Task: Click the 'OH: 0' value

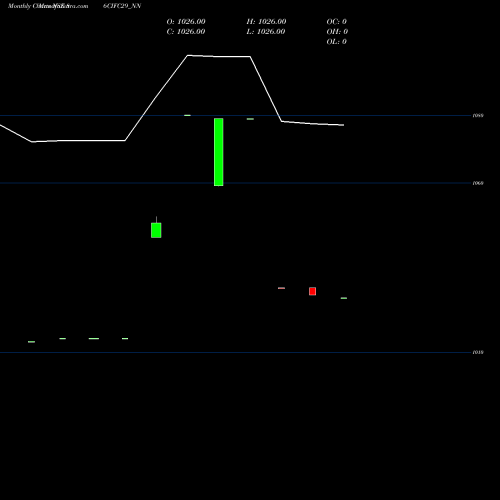Action: (x=337, y=32)
